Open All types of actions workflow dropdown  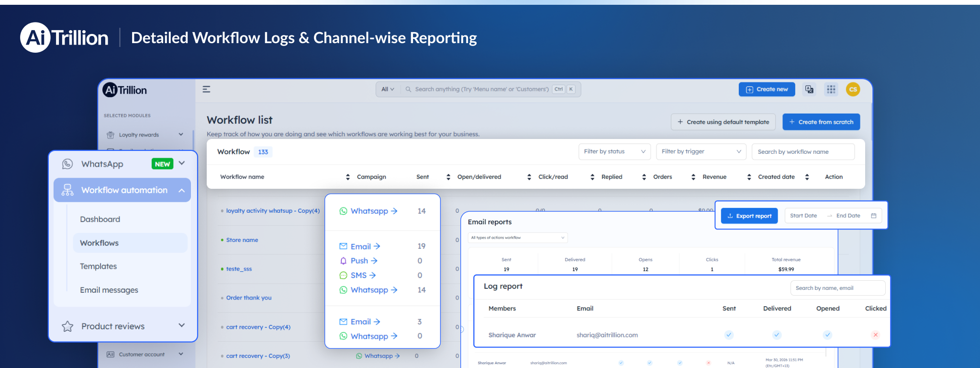(x=518, y=238)
